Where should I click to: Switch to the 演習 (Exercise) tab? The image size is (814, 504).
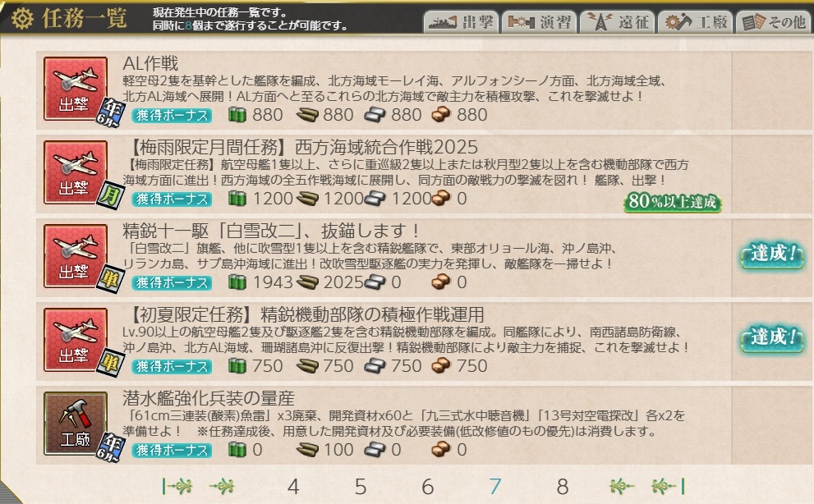pyautogui.click(x=539, y=22)
